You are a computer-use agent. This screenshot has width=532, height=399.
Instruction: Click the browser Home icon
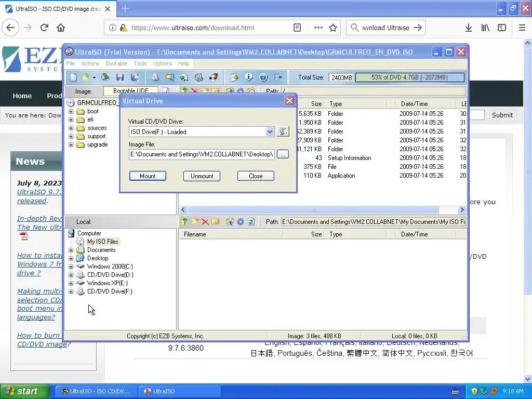61,28
